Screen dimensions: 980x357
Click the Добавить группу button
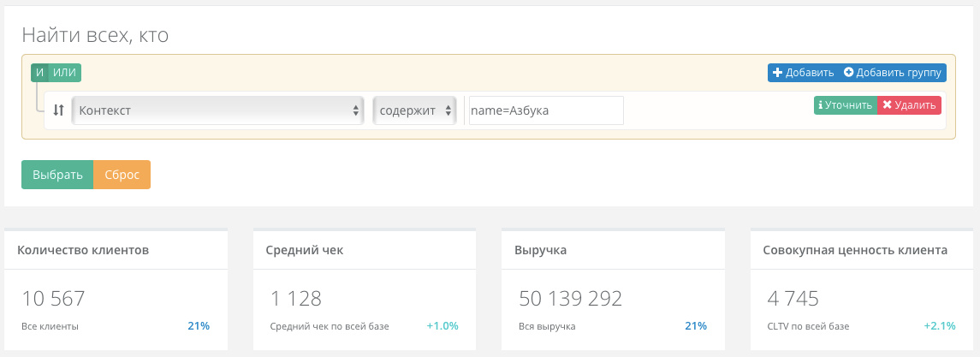click(x=893, y=73)
